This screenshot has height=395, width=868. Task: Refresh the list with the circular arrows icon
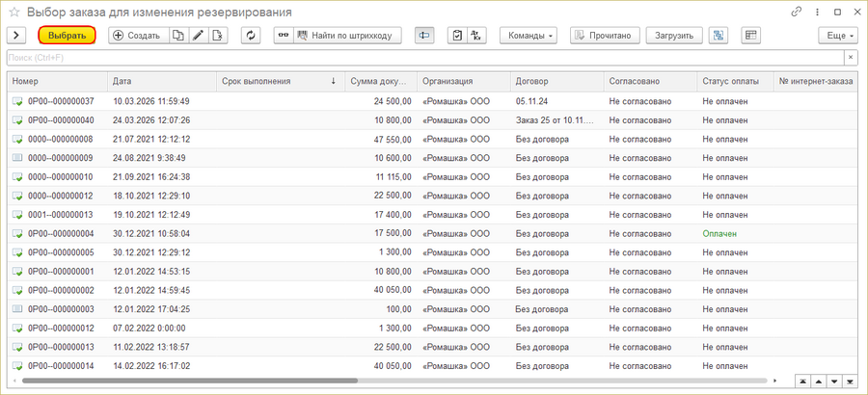[252, 36]
